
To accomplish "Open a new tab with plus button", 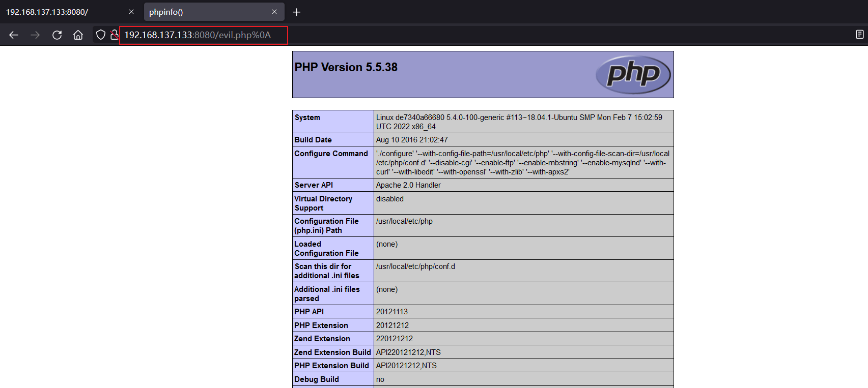I will pyautogui.click(x=297, y=12).
